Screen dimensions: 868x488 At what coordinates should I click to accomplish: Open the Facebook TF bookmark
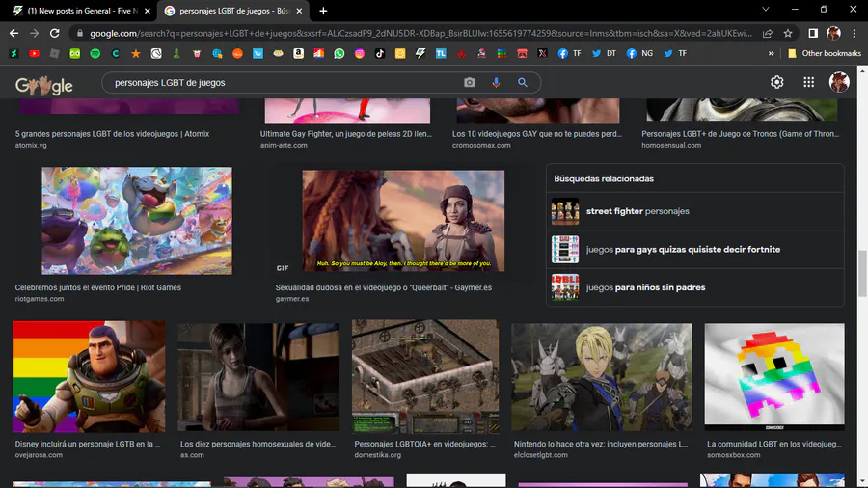point(570,54)
